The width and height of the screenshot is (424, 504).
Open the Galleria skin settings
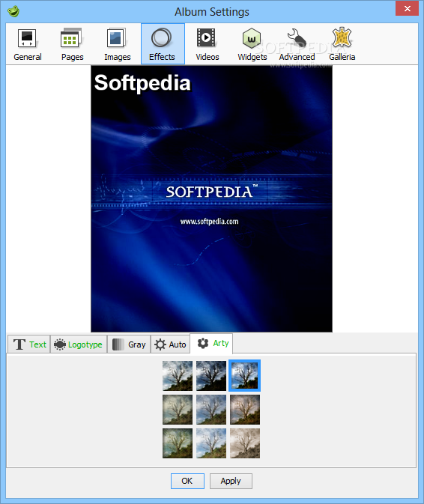(x=342, y=44)
